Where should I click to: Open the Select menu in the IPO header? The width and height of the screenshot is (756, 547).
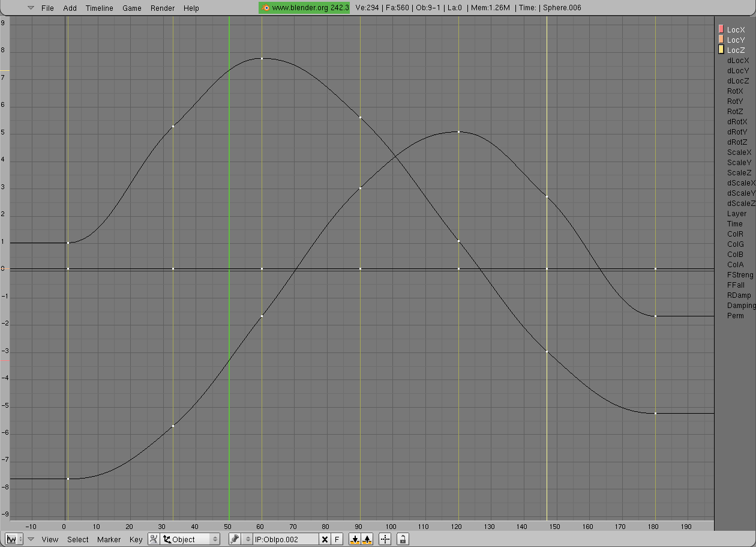(x=78, y=539)
